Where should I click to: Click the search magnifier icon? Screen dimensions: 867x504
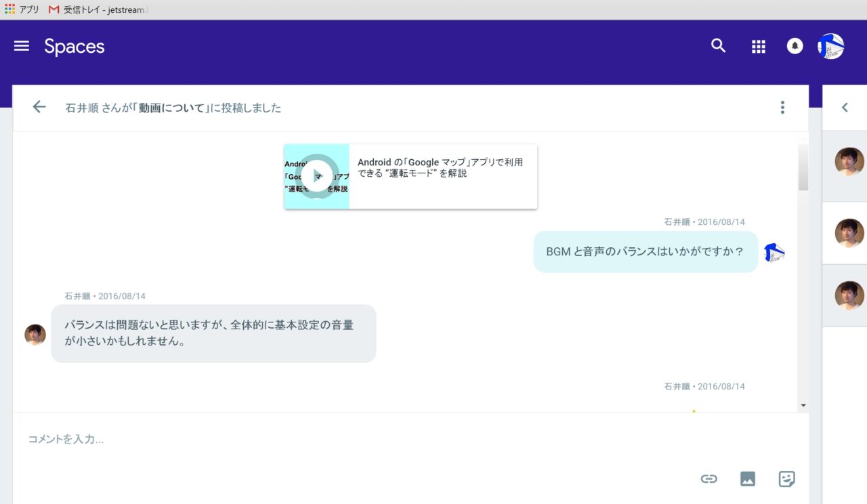pyautogui.click(x=718, y=46)
